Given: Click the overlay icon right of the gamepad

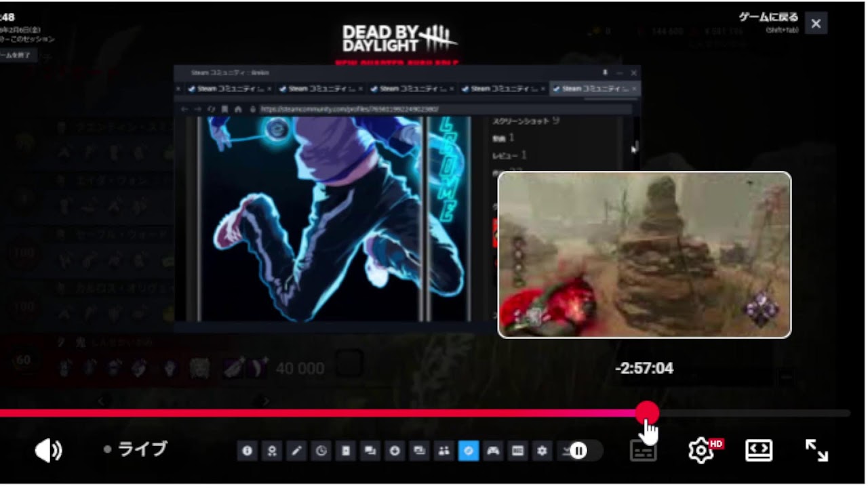Looking at the screenshot, I should (517, 450).
